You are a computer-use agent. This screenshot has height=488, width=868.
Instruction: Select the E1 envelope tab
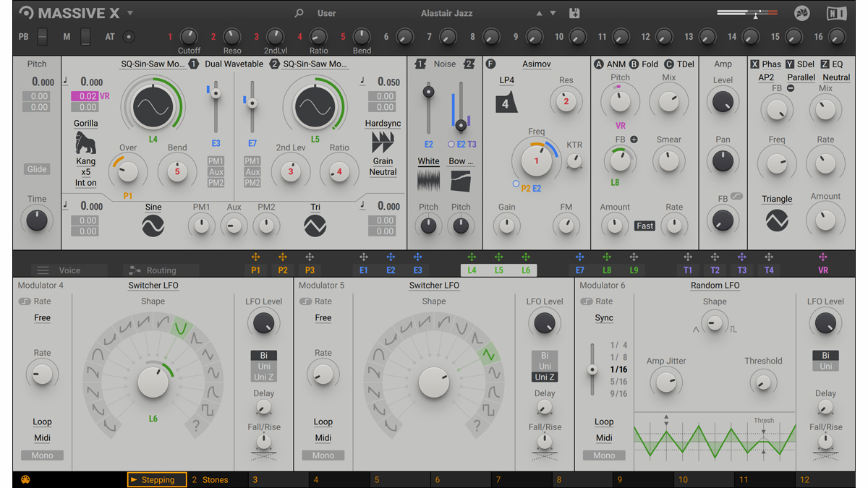point(364,270)
